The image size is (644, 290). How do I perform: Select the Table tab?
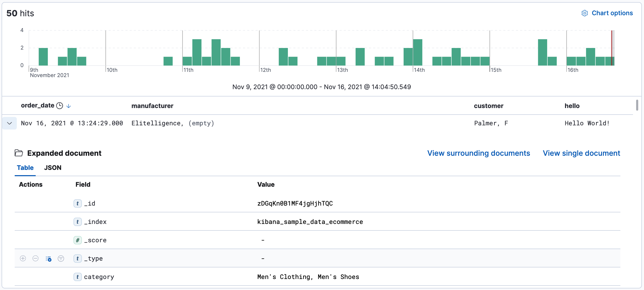tap(25, 168)
